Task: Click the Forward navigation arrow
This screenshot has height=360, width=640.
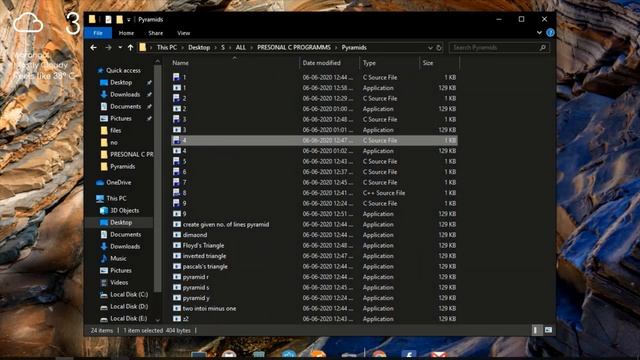Action: [x=108, y=48]
